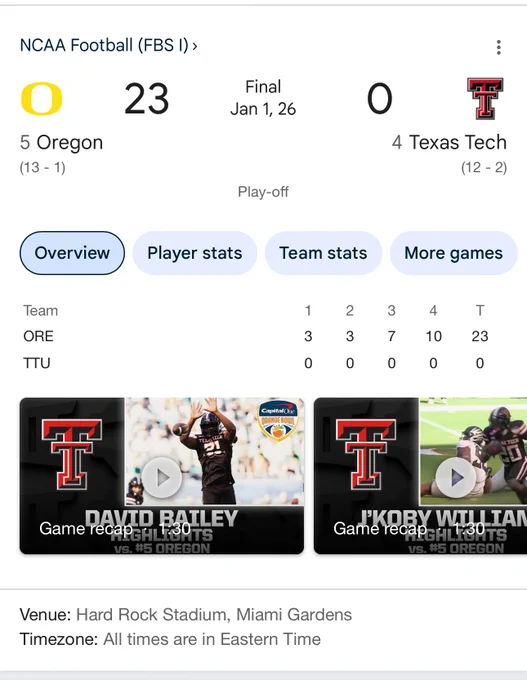Click Texas Tech logo on David Bailey card

tap(72, 454)
